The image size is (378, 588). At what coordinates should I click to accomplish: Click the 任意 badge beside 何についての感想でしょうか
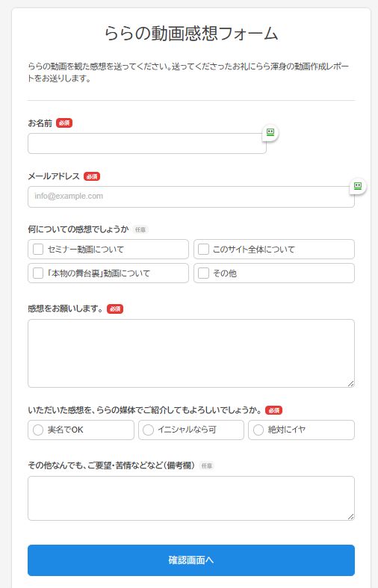(x=140, y=229)
